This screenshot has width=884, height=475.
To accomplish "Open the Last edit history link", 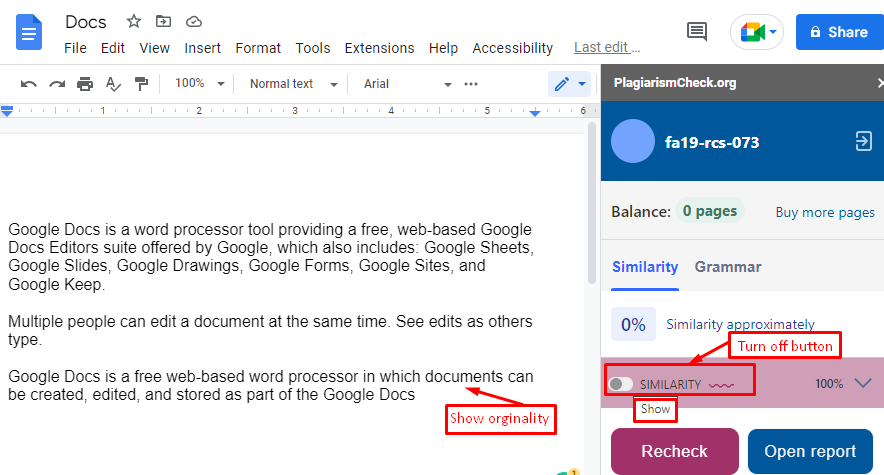I will (607, 47).
